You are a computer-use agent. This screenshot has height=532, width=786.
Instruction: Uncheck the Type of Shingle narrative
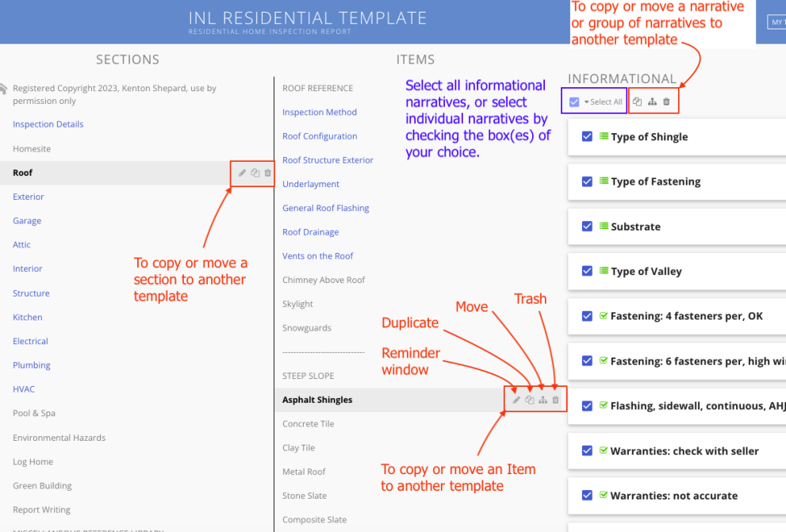[x=586, y=136]
